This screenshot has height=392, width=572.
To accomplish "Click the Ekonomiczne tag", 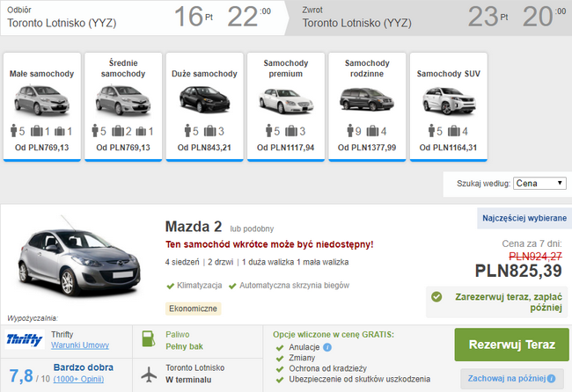I will pyautogui.click(x=193, y=309).
